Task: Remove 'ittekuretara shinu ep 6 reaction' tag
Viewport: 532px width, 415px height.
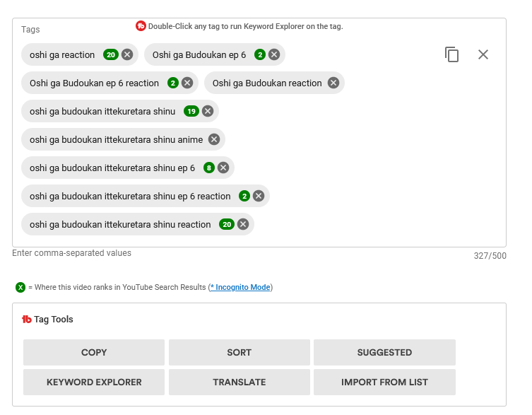Action: coord(259,196)
